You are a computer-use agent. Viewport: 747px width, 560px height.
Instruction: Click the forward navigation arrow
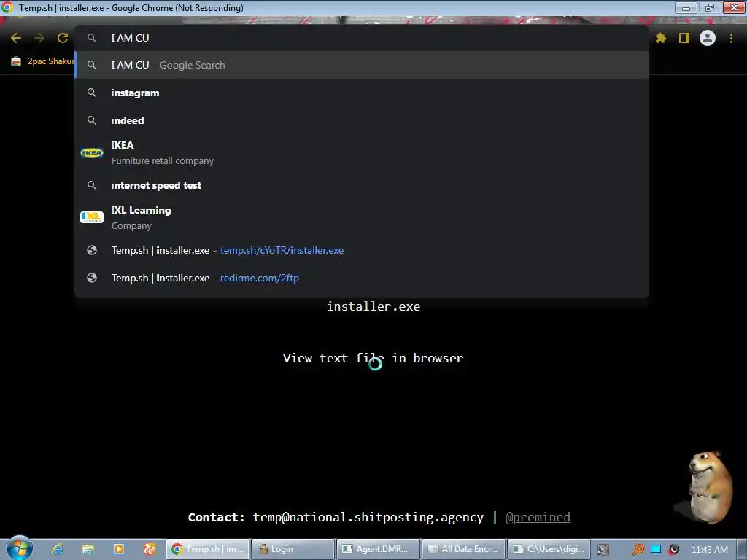[39, 38]
